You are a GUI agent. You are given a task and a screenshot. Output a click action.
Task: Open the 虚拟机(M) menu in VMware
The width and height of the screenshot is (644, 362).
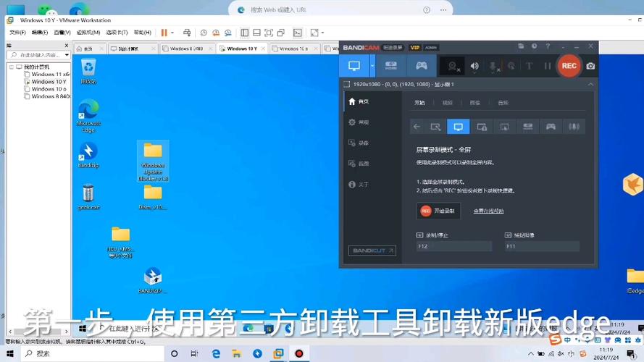click(x=88, y=33)
